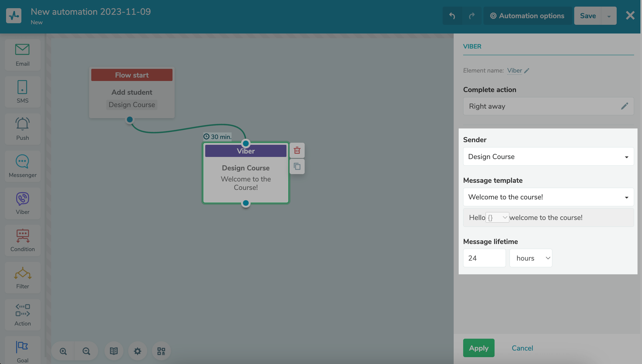Viewport: 642px width, 364px height.
Task: Click the Message lifetime number field
Action: [484, 258]
